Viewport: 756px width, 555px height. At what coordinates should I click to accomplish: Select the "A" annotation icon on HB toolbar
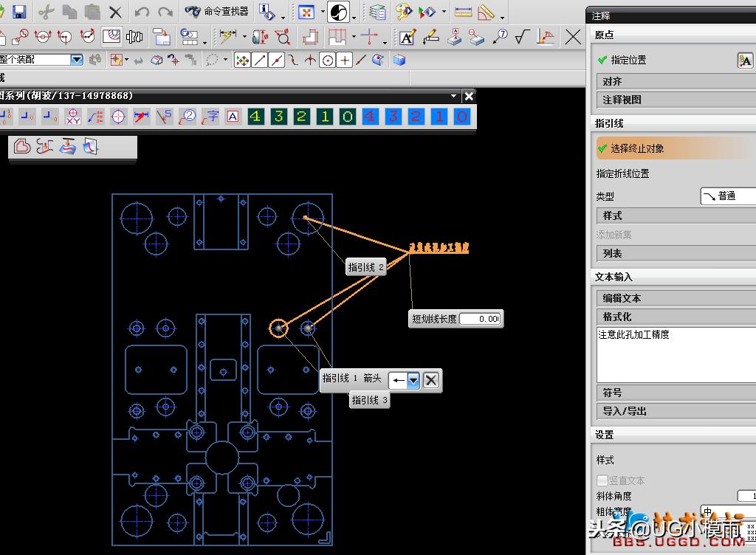[x=231, y=116]
